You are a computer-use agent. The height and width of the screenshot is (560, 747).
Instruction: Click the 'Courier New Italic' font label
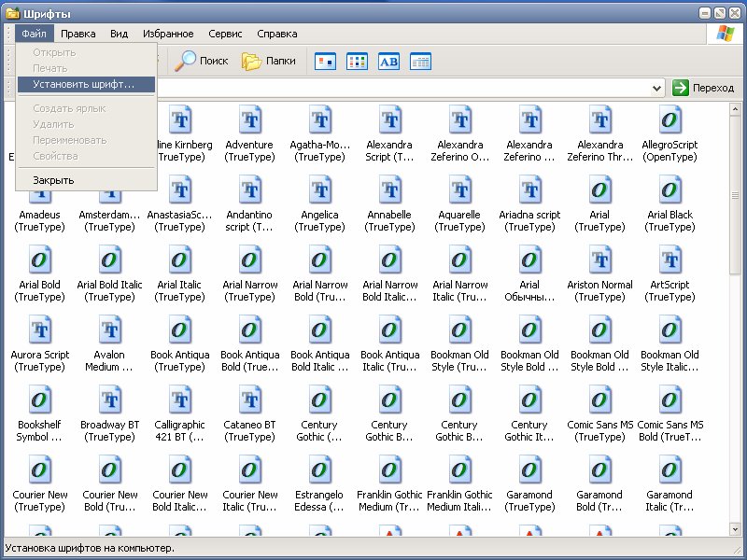point(249,501)
